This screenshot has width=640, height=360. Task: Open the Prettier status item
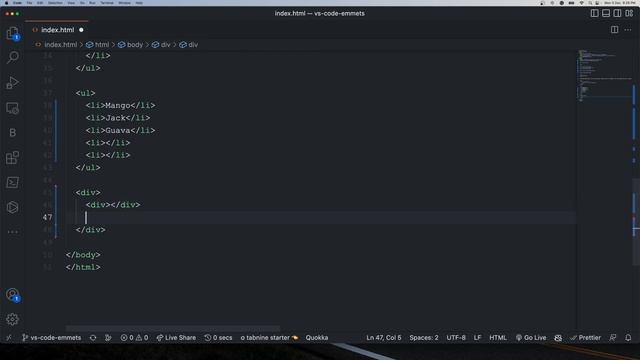[585, 338]
